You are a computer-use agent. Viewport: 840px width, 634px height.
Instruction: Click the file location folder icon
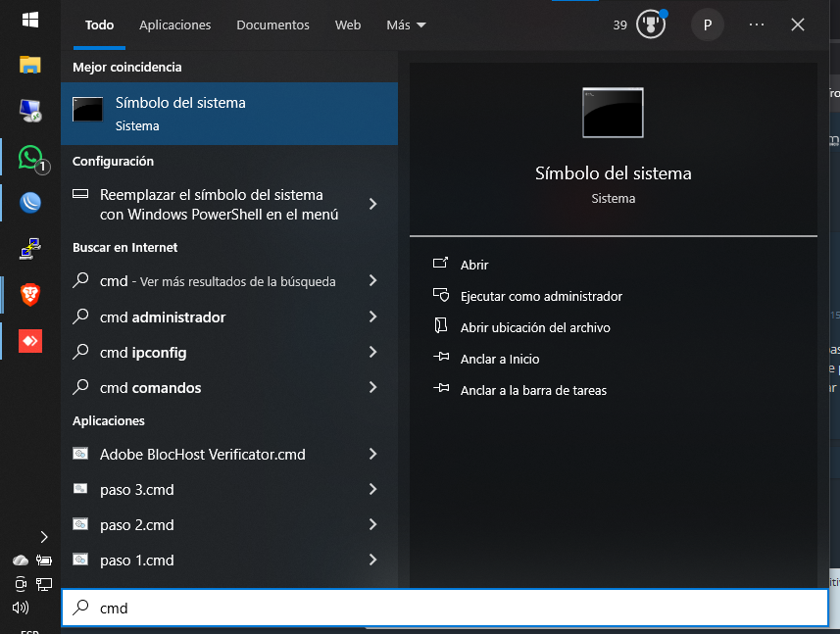point(441,325)
